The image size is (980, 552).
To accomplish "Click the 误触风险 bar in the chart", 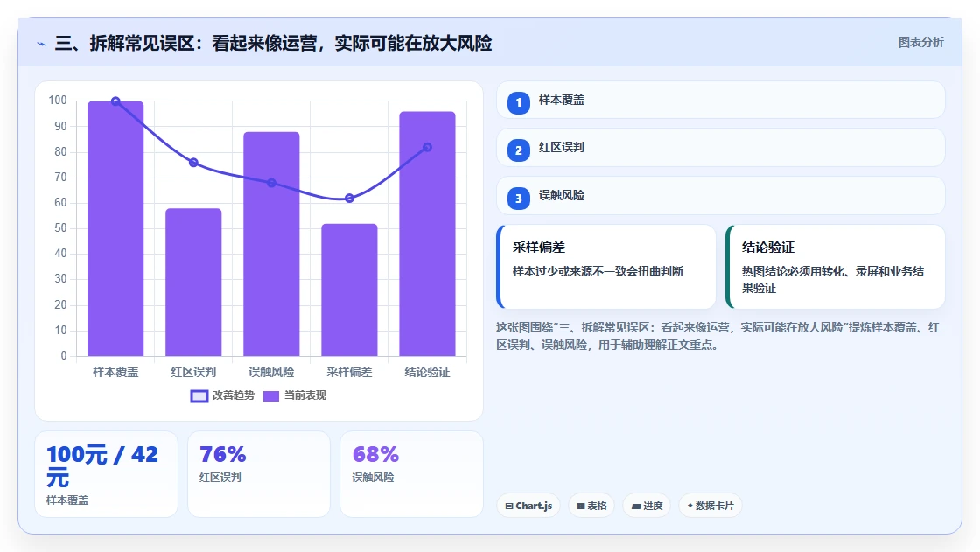I will click(271, 244).
